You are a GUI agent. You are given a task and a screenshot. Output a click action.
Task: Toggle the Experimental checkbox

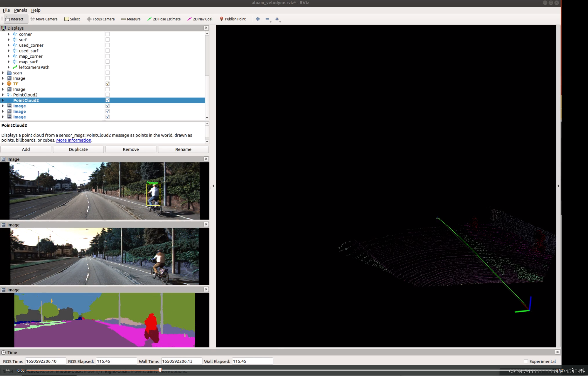click(526, 361)
